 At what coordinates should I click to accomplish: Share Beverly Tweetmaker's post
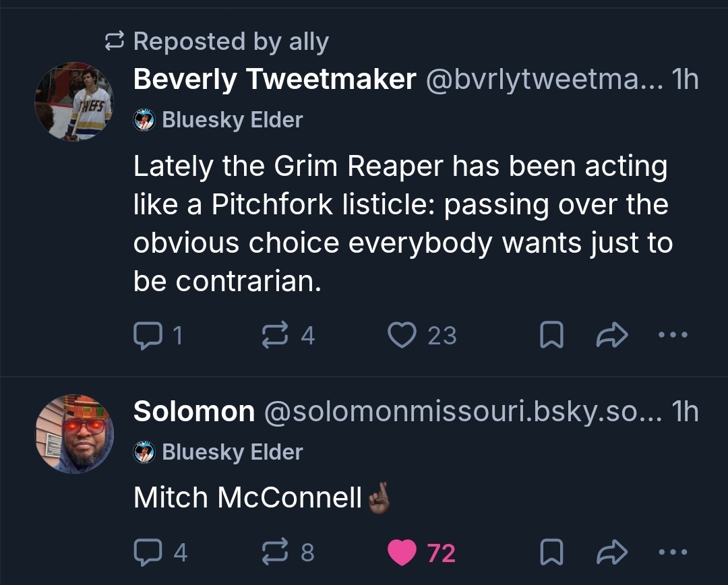pos(612,336)
